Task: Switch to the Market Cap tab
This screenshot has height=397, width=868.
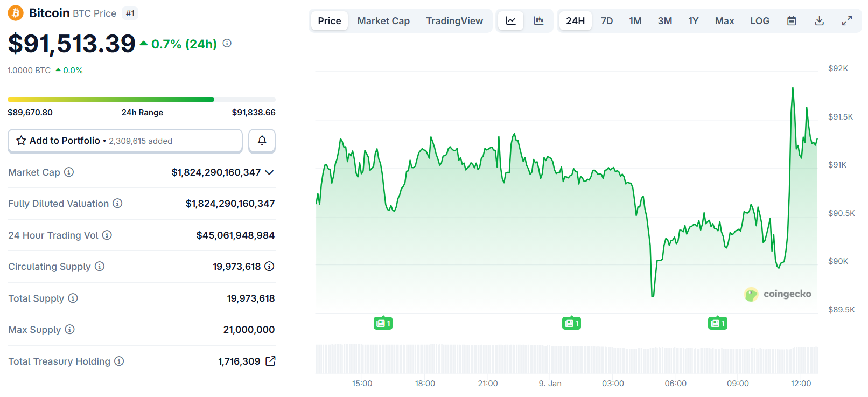Action: [383, 21]
